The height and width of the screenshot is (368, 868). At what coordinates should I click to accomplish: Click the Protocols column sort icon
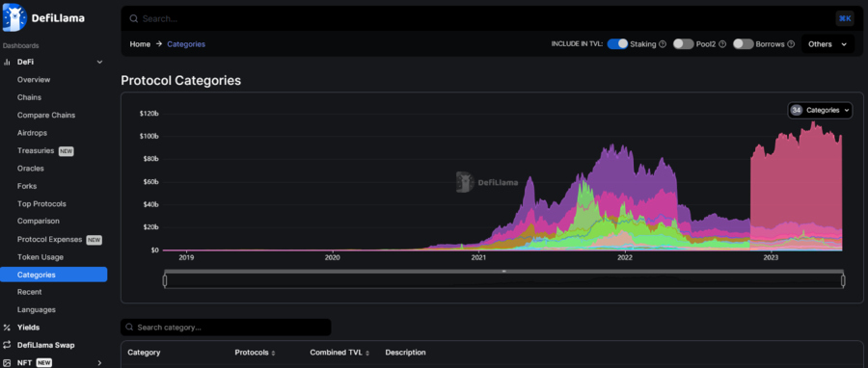[273, 353]
